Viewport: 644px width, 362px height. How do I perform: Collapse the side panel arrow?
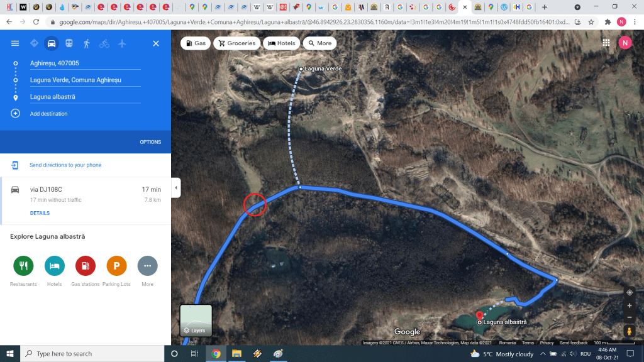pyautogui.click(x=176, y=187)
